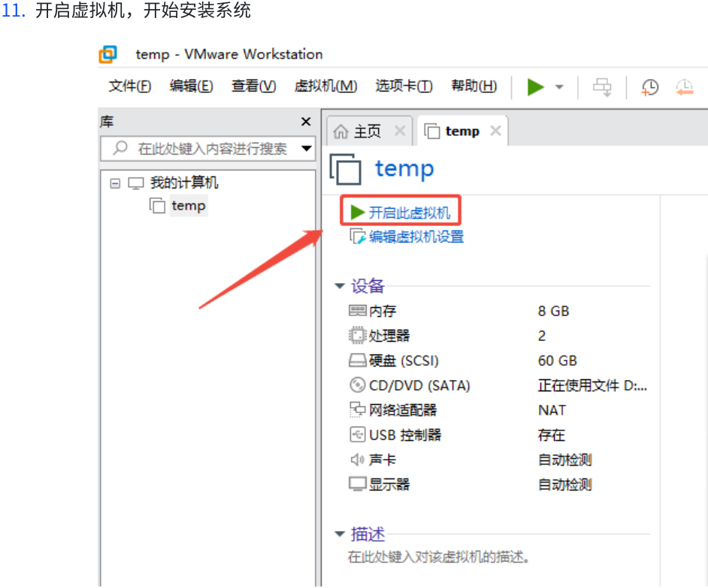
Task: Click the 自动检测 value for 显示器
Action: click(565, 484)
